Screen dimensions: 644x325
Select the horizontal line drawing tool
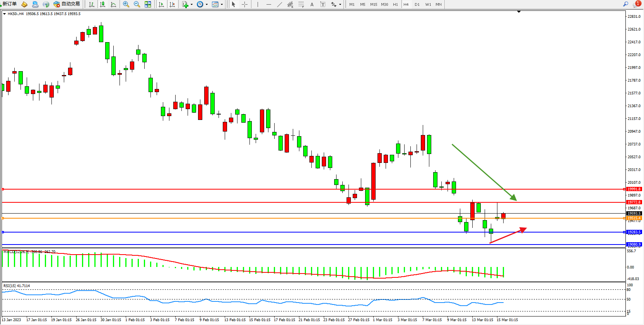coord(269,4)
